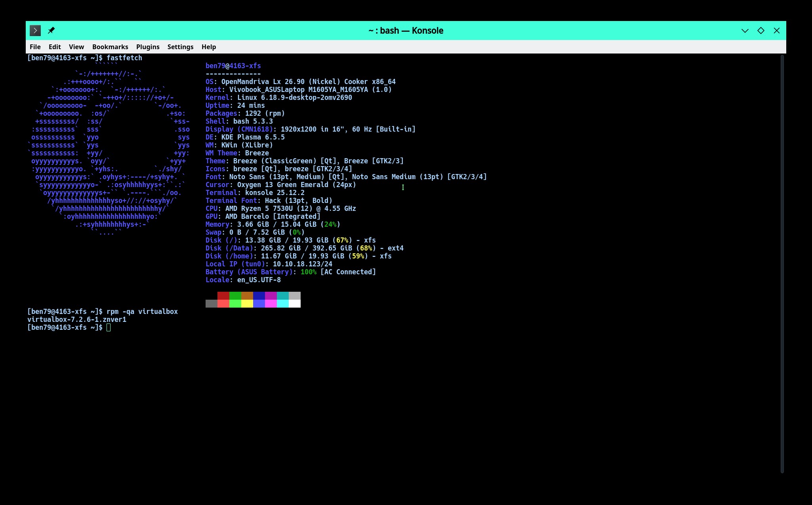Expand the Bookmarks menu
This screenshot has width=812, height=505.
pyautogui.click(x=110, y=47)
